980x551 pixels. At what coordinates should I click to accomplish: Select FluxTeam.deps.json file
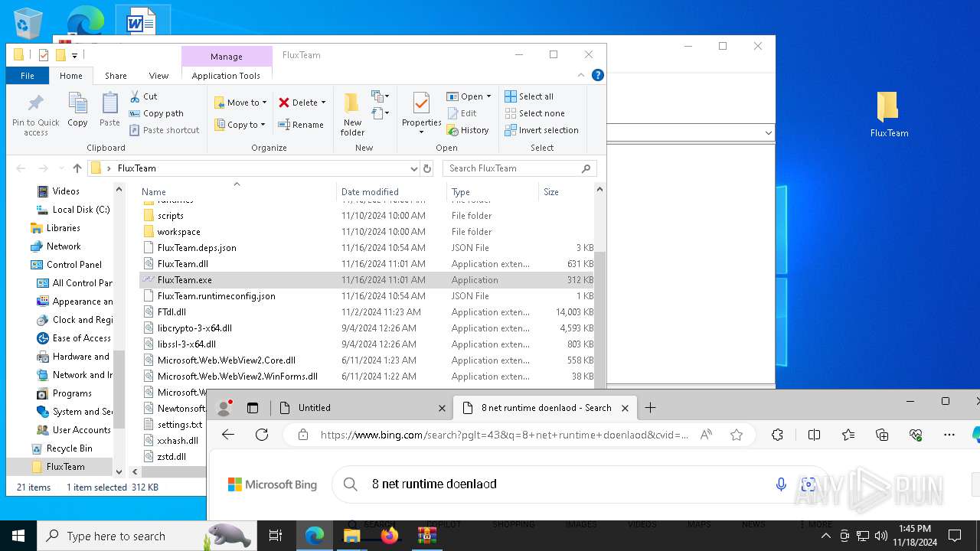(197, 248)
